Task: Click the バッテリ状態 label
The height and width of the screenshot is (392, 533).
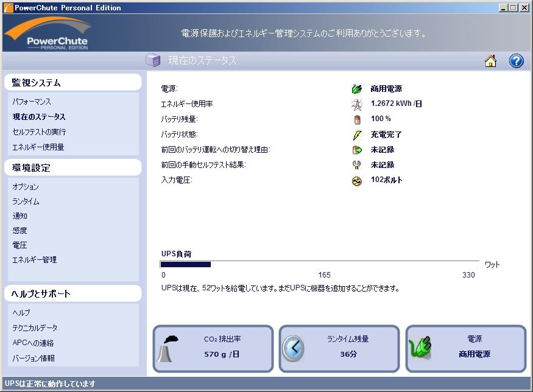Action: coord(179,135)
